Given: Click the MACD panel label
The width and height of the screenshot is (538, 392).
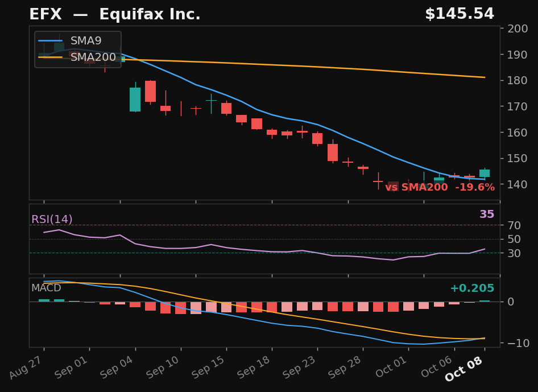Looking at the screenshot, I should coord(46,288).
